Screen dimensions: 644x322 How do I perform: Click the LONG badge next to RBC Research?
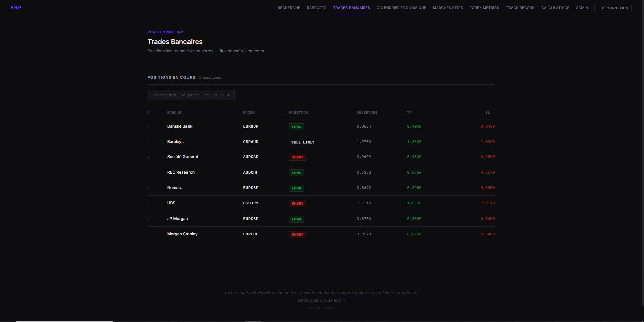(297, 173)
